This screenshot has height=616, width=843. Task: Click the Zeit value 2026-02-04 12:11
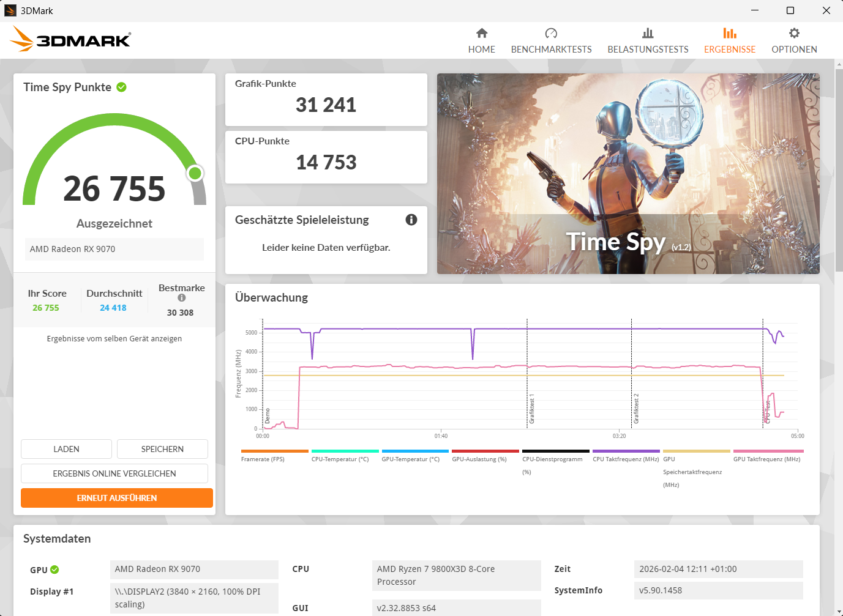pyautogui.click(x=719, y=569)
